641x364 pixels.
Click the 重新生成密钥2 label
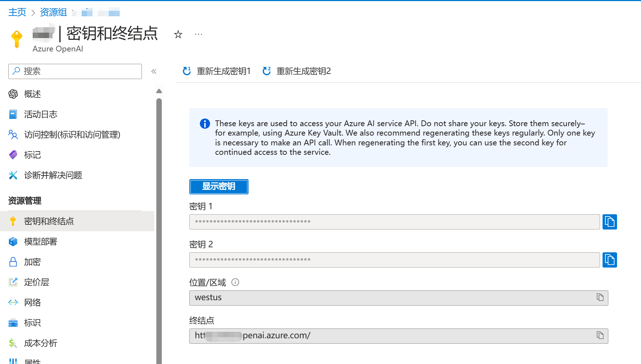tap(304, 71)
